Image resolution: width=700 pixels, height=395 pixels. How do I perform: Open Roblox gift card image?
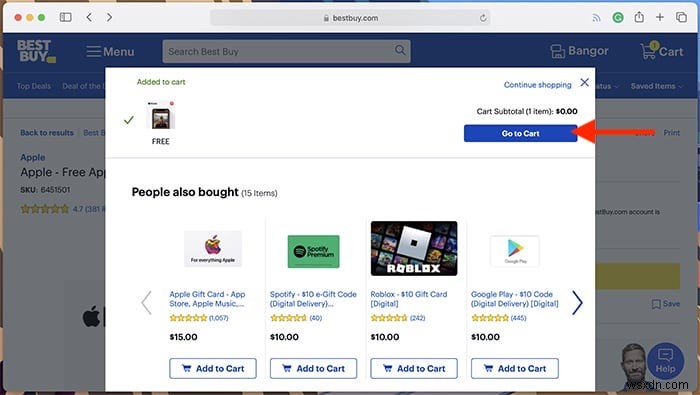tap(414, 248)
